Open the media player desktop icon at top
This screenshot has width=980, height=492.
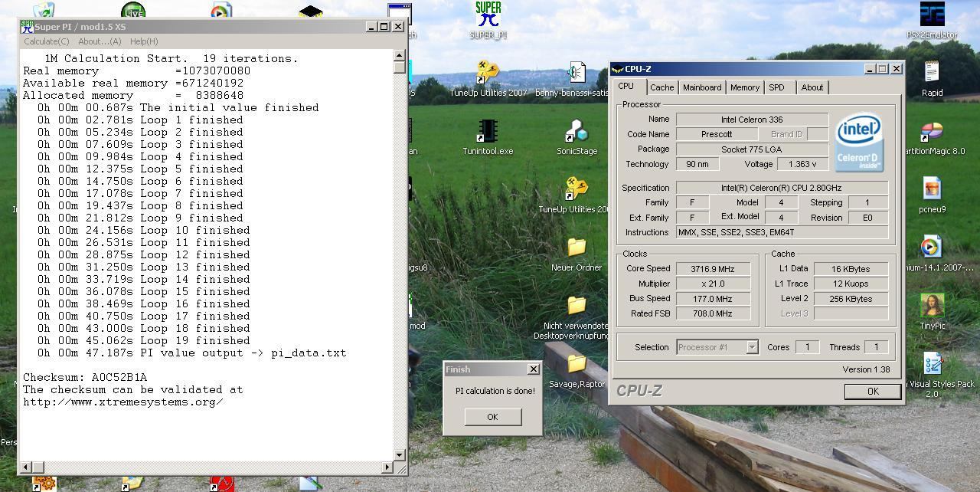(221, 11)
